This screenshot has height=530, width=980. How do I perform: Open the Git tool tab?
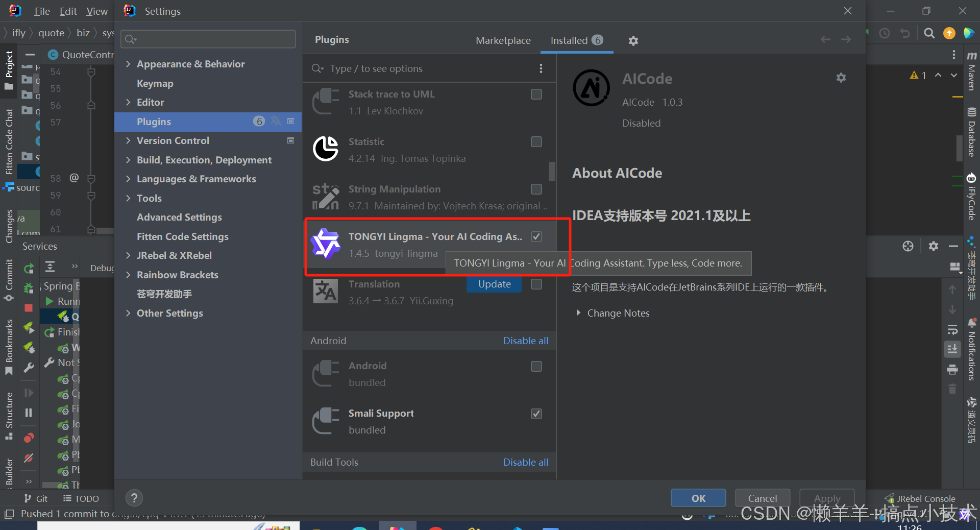click(x=36, y=498)
